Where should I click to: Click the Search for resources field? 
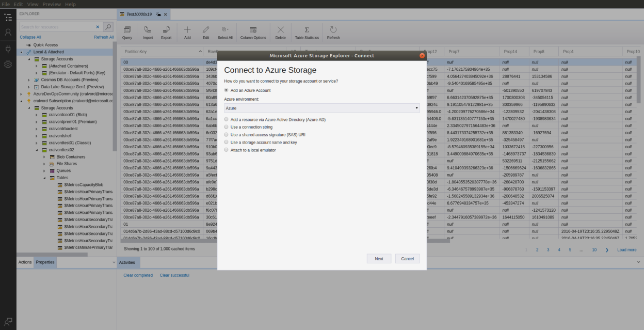57,27
